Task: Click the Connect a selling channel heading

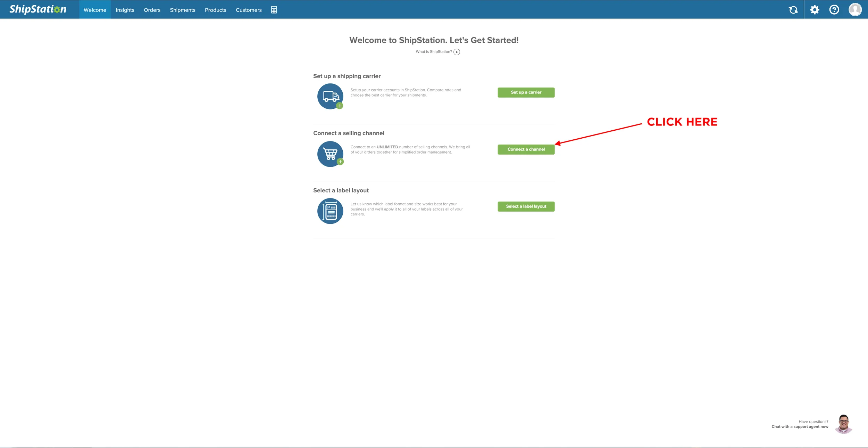Action: click(x=349, y=133)
